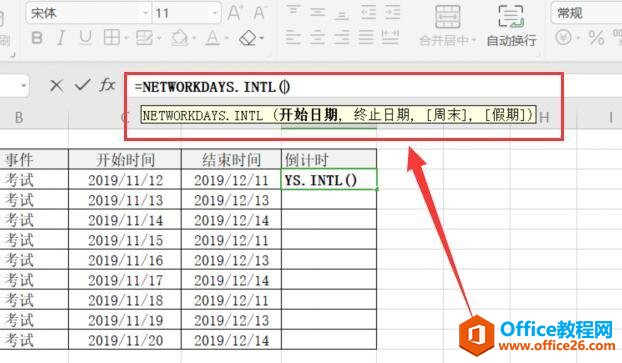Click the Increase font size icon
The height and width of the screenshot is (363, 622).
[x=234, y=13]
